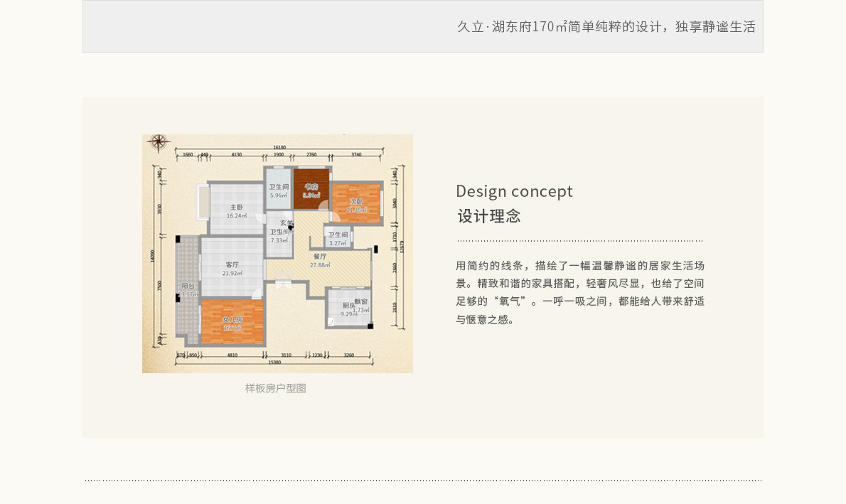Image resolution: width=846 pixels, height=504 pixels.
Task: Click the 样板房户型图 caption
Action: 276,388
